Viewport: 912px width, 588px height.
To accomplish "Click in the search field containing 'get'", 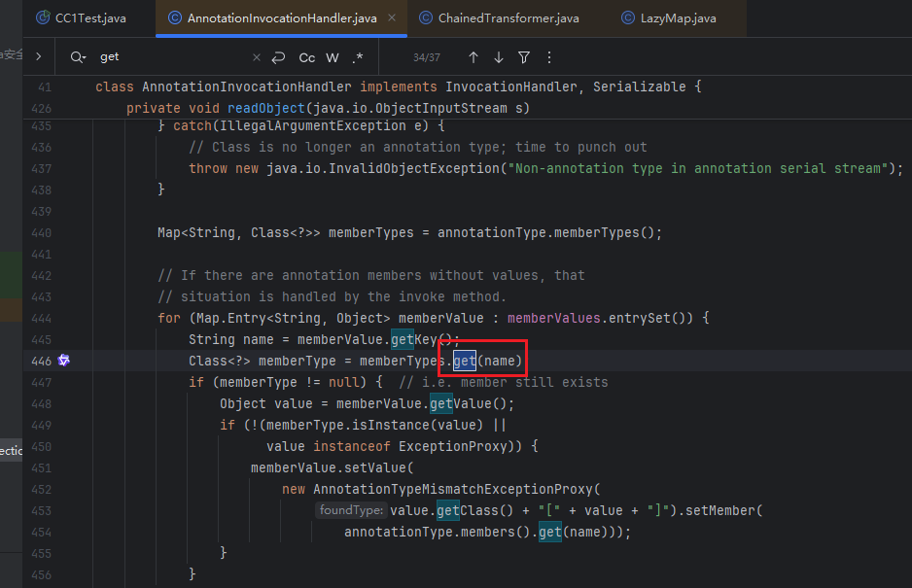I will point(165,57).
